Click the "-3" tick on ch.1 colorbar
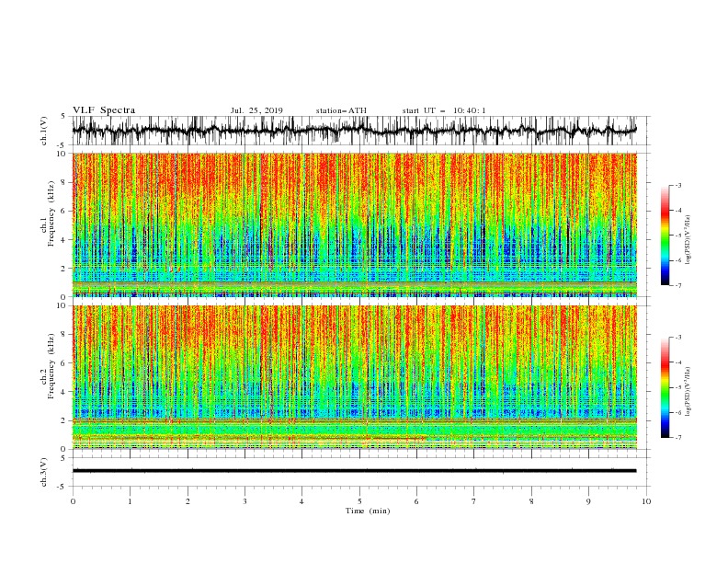 pos(678,185)
